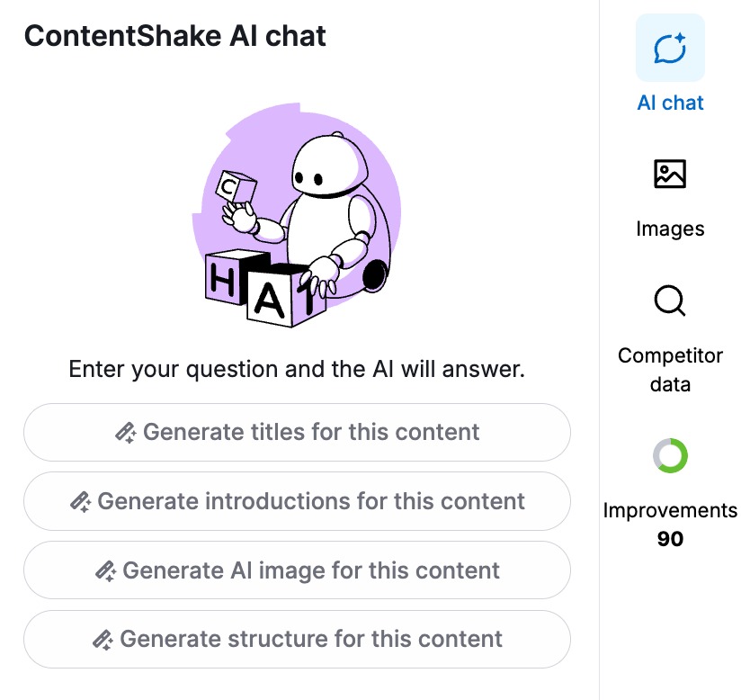Generate structure for this content
The height and width of the screenshot is (700, 741).
297,639
